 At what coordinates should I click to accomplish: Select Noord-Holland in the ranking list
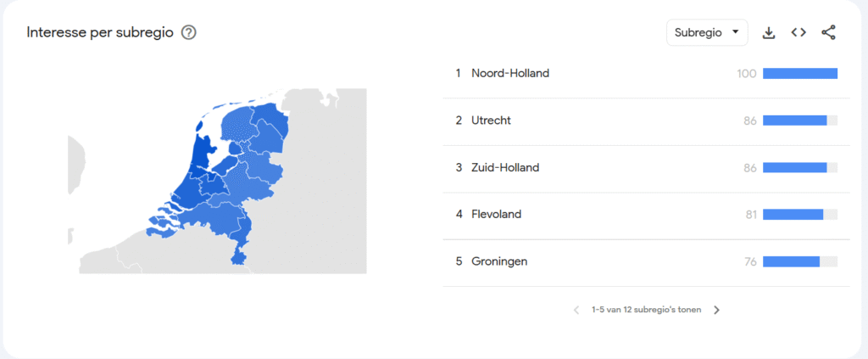tap(510, 73)
